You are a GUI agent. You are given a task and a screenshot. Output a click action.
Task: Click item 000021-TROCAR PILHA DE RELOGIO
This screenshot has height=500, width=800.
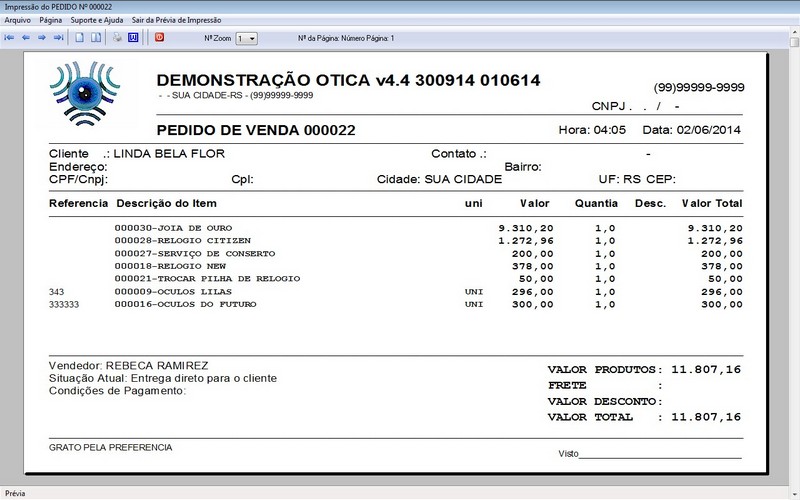point(207,279)
